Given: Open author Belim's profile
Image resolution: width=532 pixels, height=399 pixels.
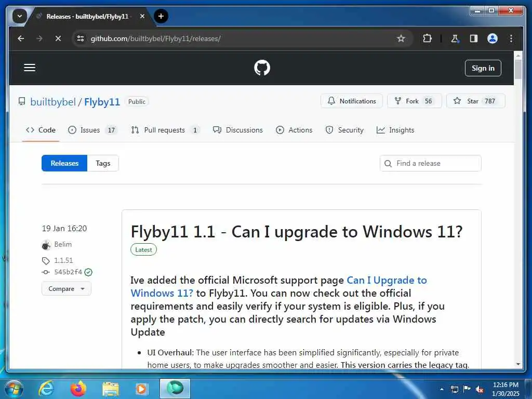Looking at the screenshot, I should 63,244.
